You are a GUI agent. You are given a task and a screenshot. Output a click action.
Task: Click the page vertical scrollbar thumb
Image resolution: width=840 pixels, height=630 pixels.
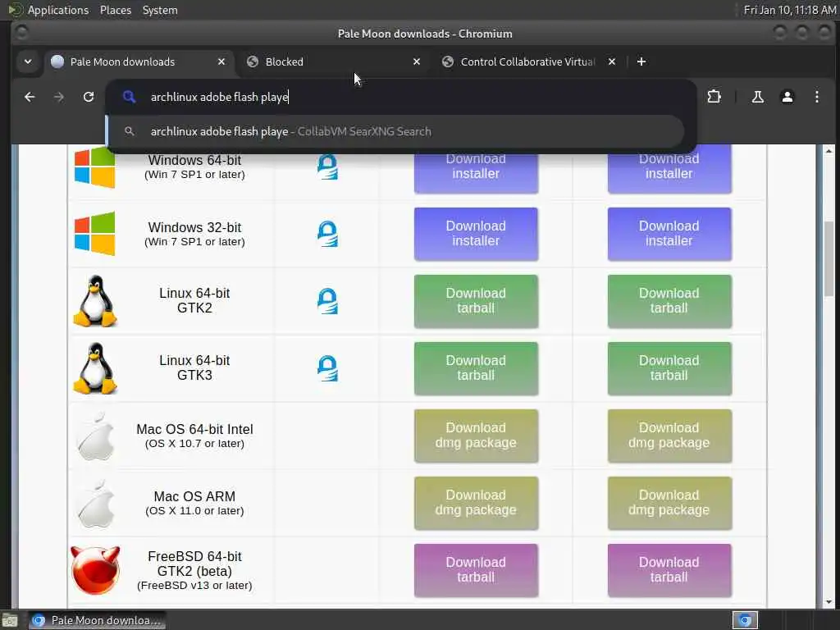(829, 257)
